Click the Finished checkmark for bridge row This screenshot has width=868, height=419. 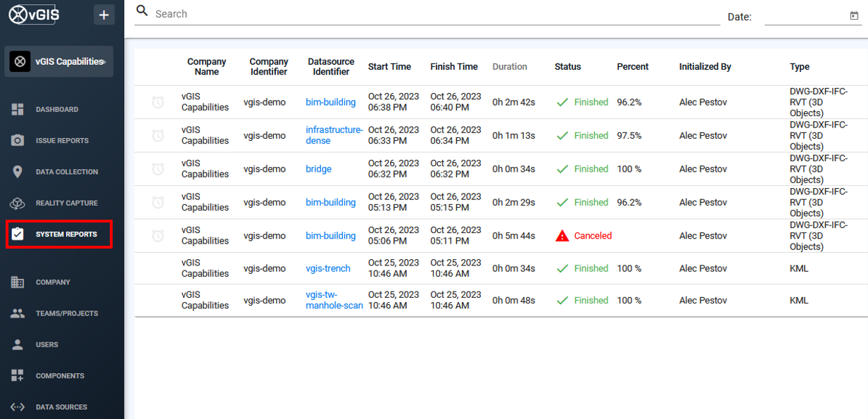click(562, 169)
